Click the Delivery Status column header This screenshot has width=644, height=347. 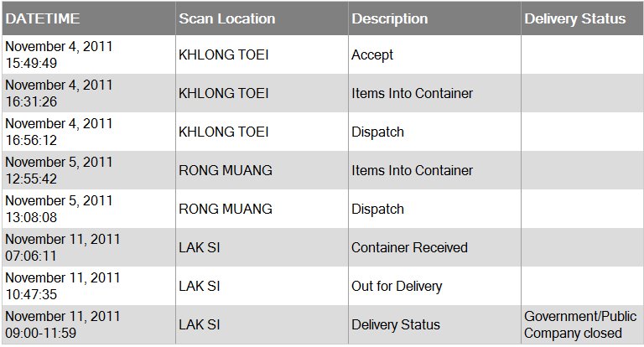[574, 18]
